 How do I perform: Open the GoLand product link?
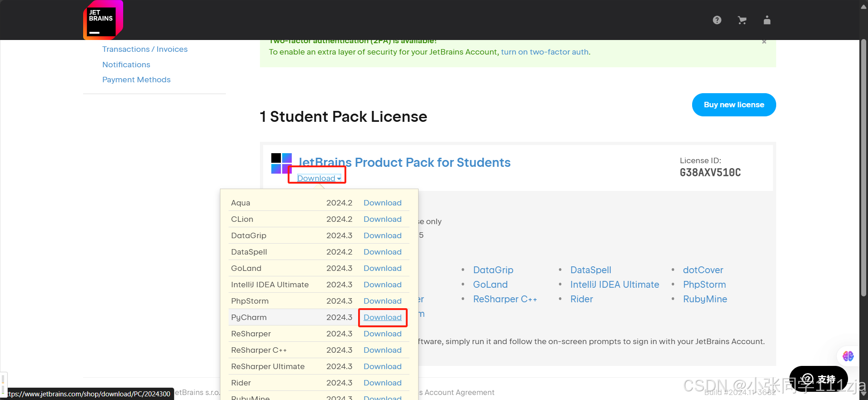point(490,285)
